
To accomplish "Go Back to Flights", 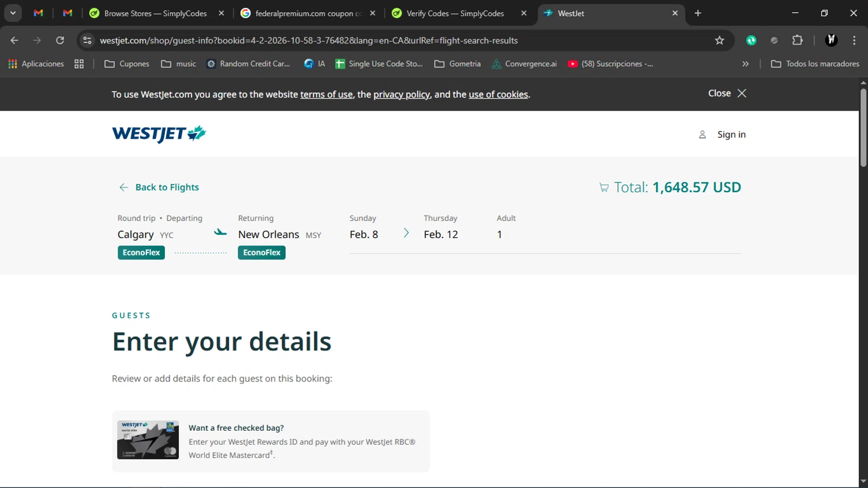I will click(167, 187).
